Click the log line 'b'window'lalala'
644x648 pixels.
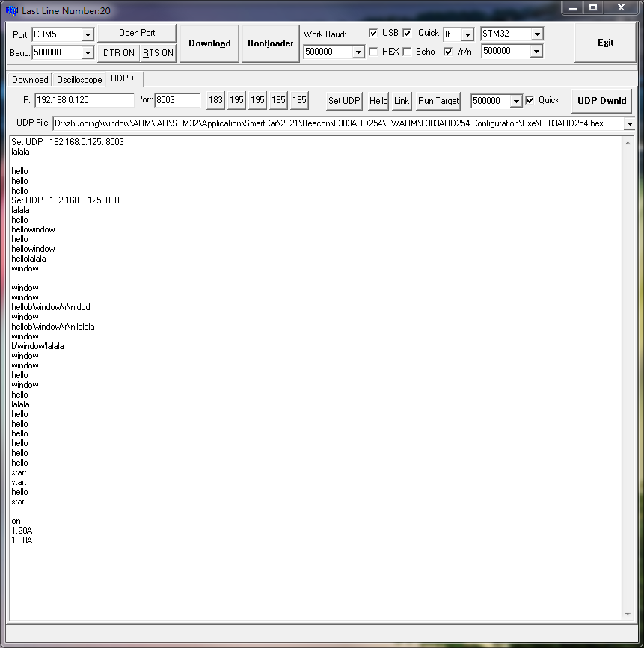pos(37,346)
